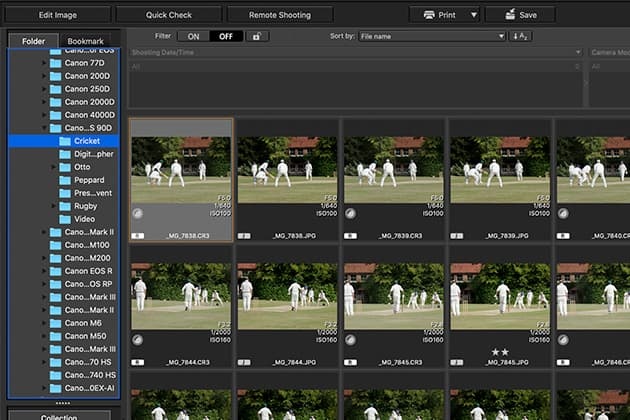Click the RAW badge icon of _MG_7839.CR3
Image resolution: width=630 pixels, height=420 pixels.
click(350, 236)
